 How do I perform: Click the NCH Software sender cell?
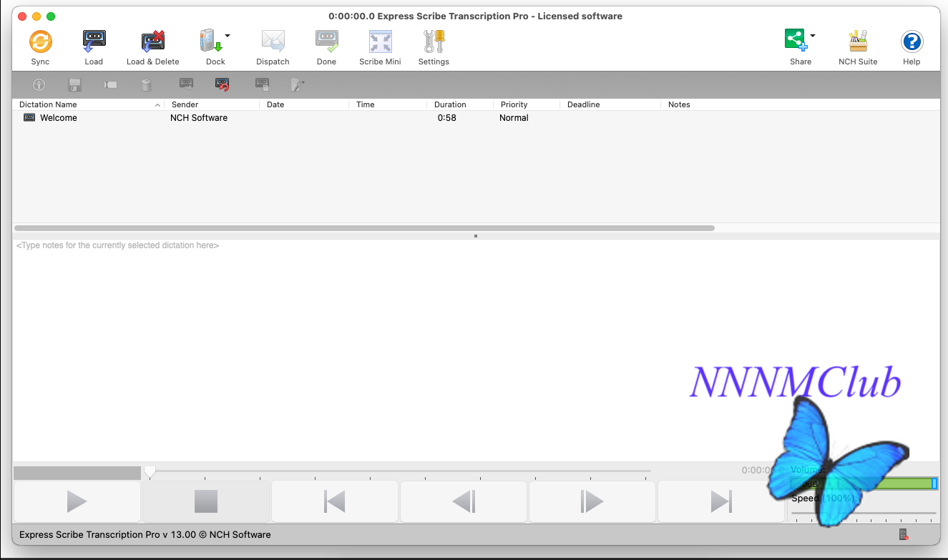pyautogui.click(x=199, y=118)
